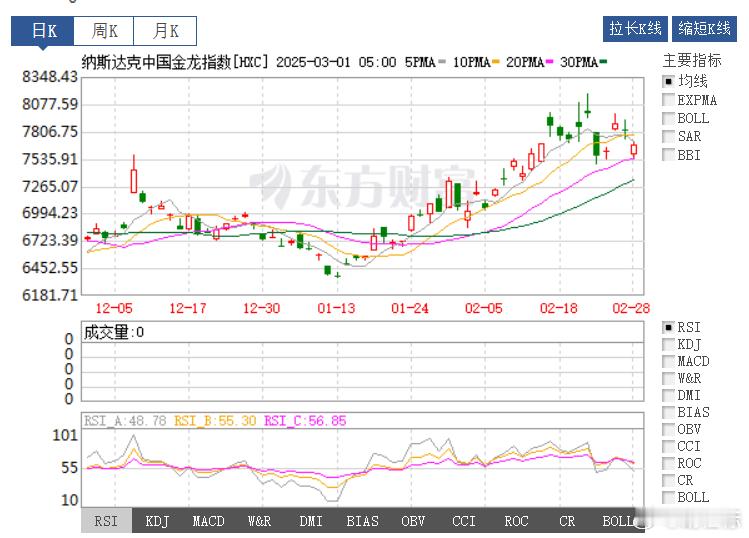Select the CCI radio option on right
The image size is (749, 538).
[x=668, y=446]
